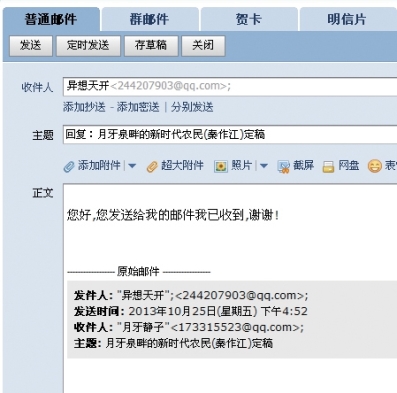Click the paperclip icon for 添加附件
The height and width of the screenshot is (393, 397).
point(69,166)
